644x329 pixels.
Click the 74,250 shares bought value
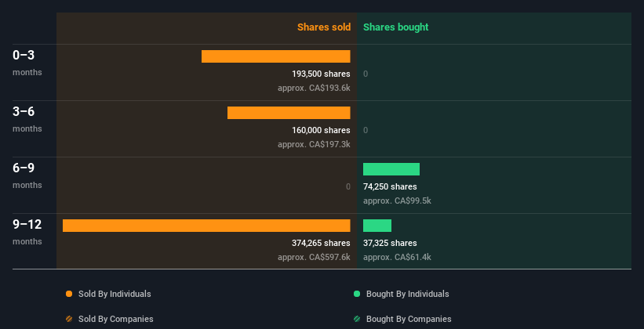click(x=390, y=186)
